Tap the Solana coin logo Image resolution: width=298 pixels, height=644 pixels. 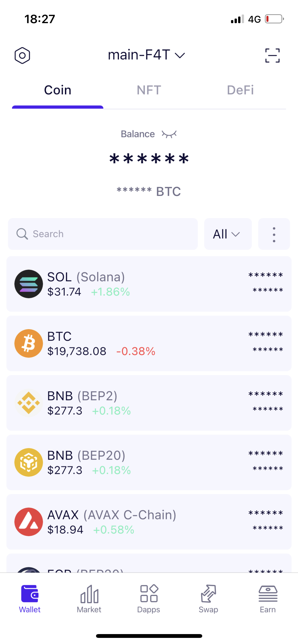29,284
